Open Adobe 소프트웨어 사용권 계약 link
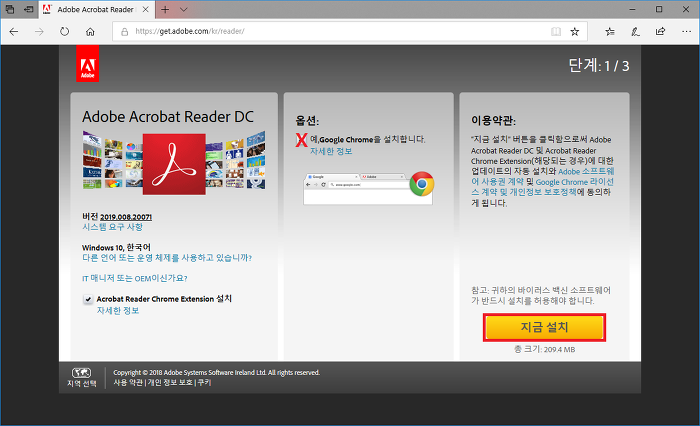 click(542, 176)
